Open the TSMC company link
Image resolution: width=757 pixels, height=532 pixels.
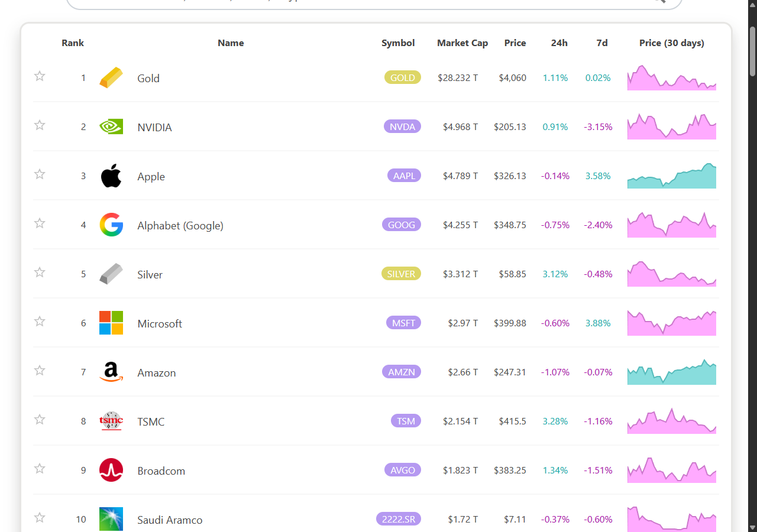(151, 421)
